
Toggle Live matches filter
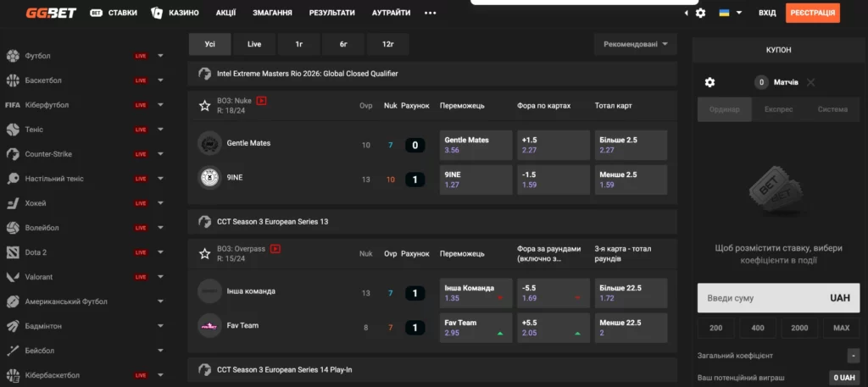point(254,44)
